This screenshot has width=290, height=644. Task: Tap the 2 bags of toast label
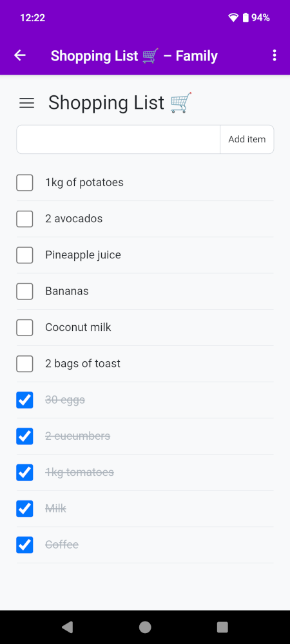coord(82,363)
